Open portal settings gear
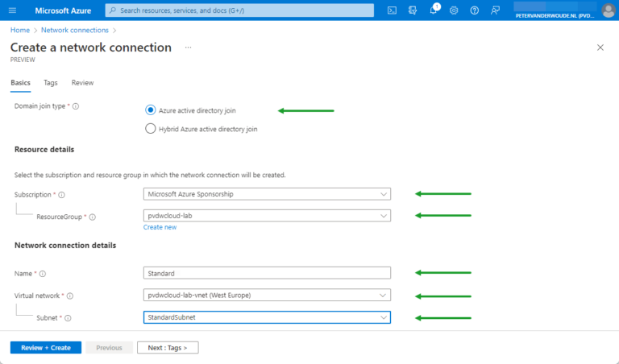The width and height of the screenshot is (619, 364). coord(454,10)
